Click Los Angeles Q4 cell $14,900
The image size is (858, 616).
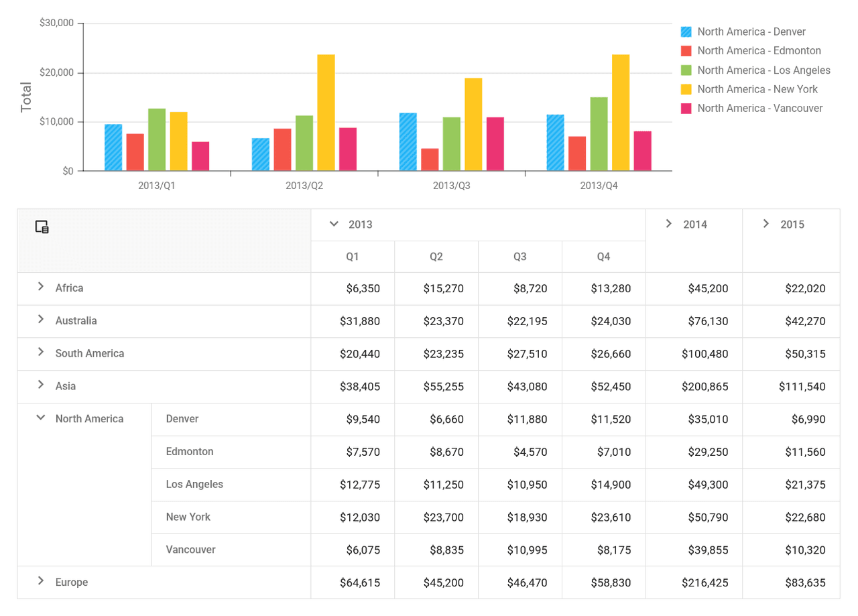[x=604, y=485]
